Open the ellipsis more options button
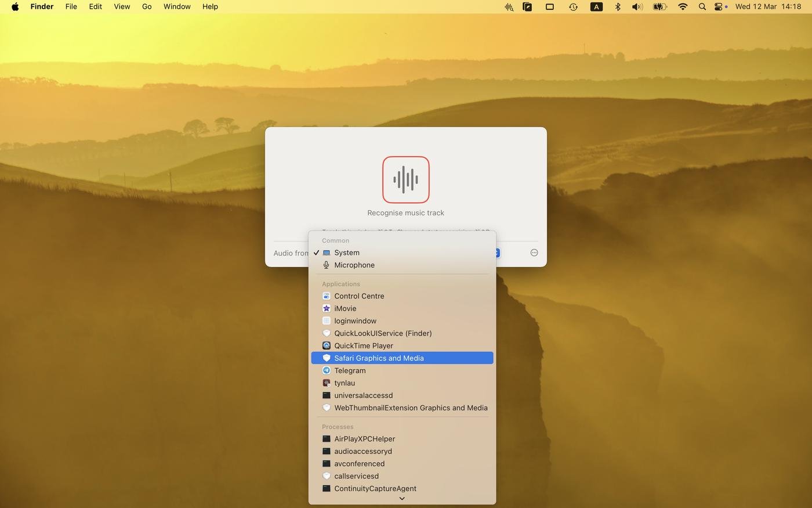This screenshot has width=812, height=508. click(534, 253)
